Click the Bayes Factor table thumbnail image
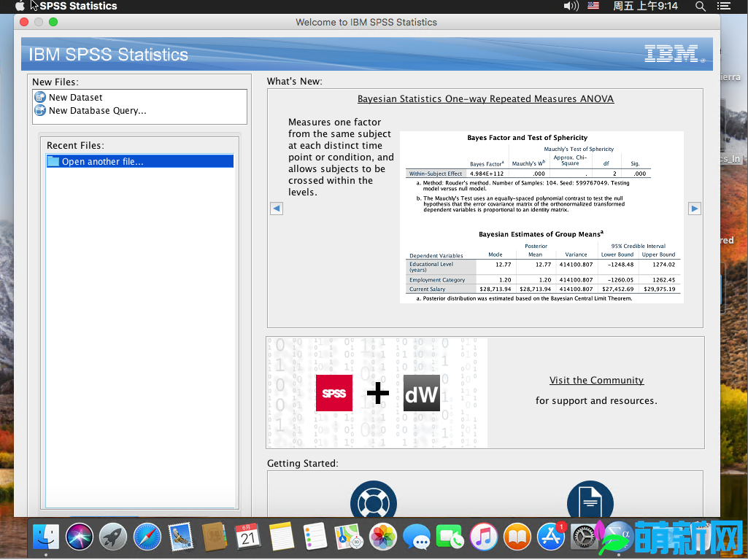Screen dimensions: 748x560 [541, 217]
